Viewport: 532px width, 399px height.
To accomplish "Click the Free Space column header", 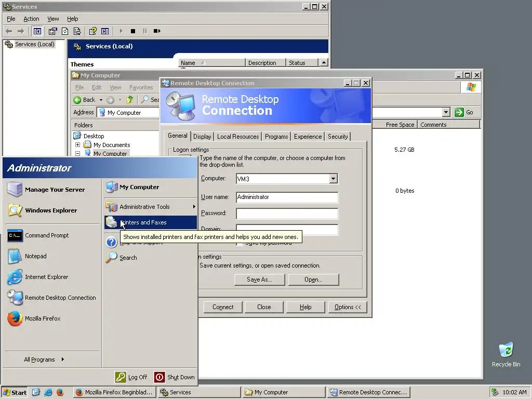I will pyautogui.click(x=395, y=125).
